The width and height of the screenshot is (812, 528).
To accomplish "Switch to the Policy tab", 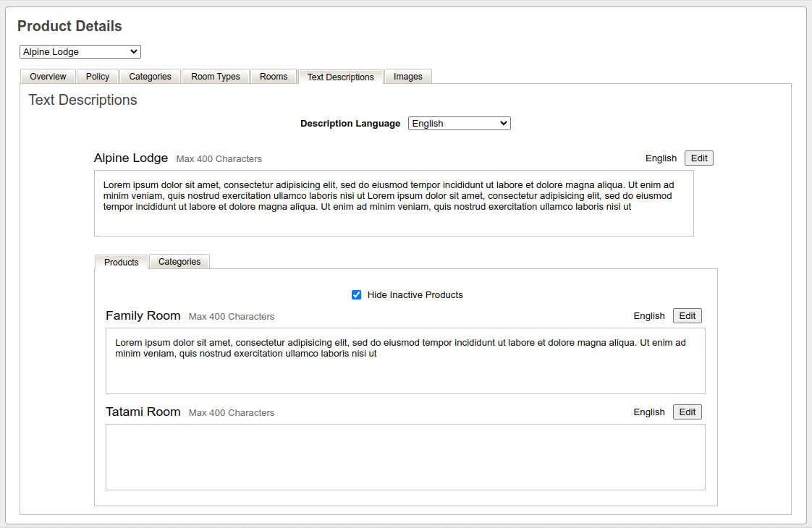I will [98, 77].
